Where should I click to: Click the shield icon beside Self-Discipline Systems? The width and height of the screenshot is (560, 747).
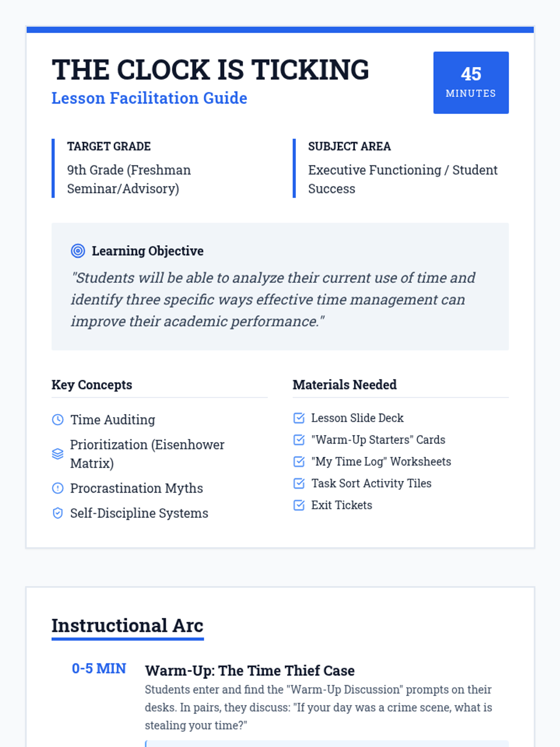tap(57, 513)
